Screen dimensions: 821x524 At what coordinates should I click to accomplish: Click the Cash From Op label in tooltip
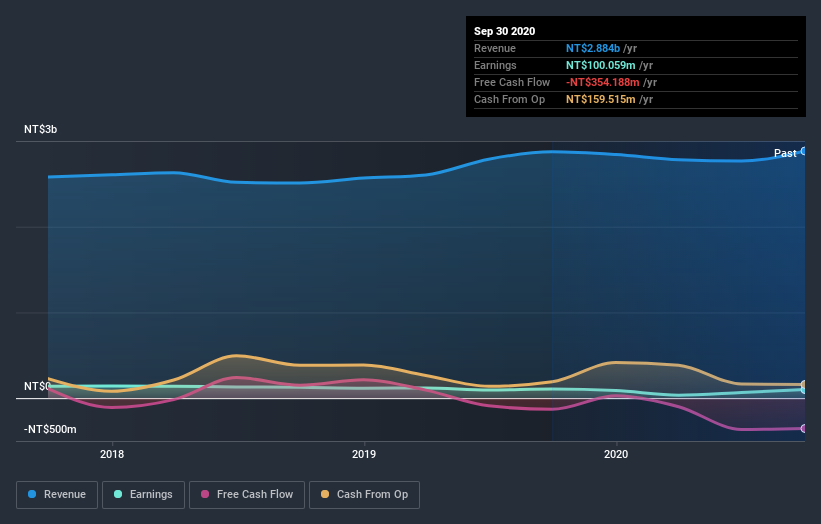coord(509,99)
